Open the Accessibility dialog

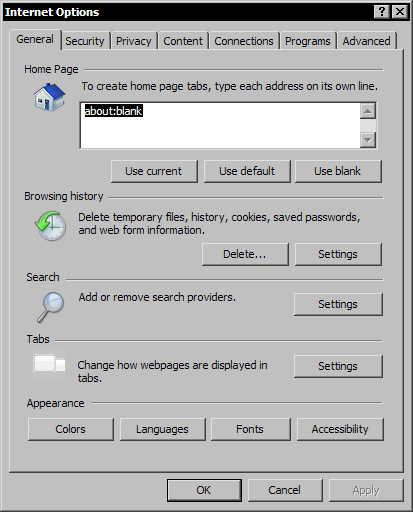340,429
